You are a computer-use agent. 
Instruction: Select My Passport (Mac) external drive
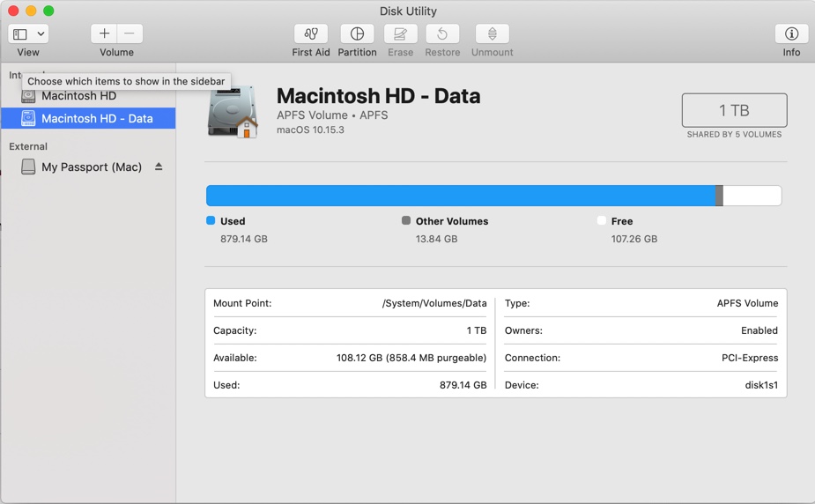[x=91, y=167]
